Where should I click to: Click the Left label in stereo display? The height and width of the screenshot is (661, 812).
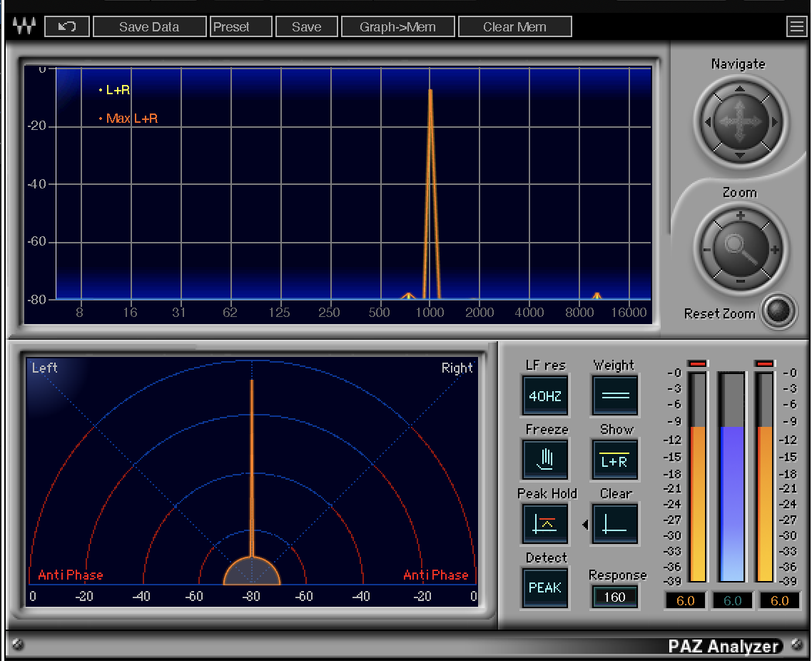(x=44, y=368)
